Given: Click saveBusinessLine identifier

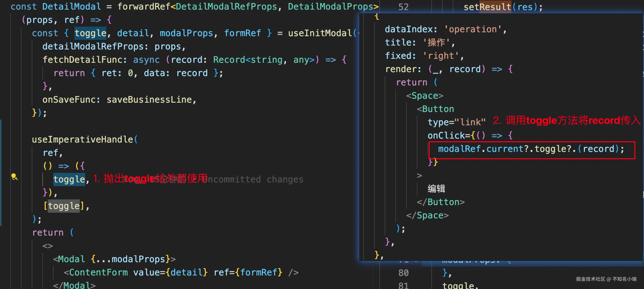Looking at the screenshot, I should [x=149, y=100].
